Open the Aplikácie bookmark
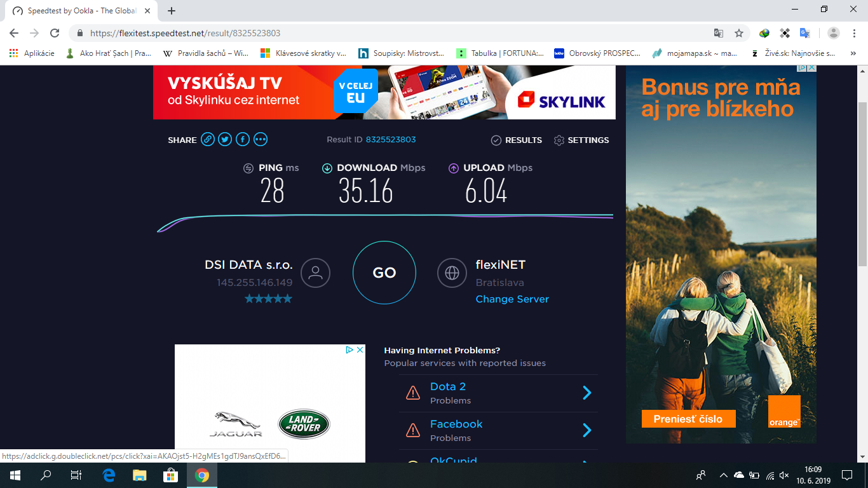This screenshot has width=868, height=488. click(32, 53)
